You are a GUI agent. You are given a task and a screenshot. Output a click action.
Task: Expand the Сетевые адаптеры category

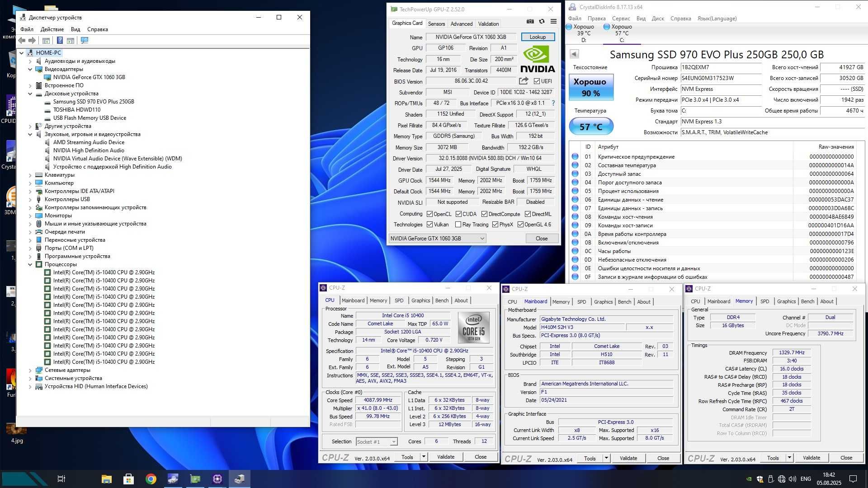click(x=30, y=370)
